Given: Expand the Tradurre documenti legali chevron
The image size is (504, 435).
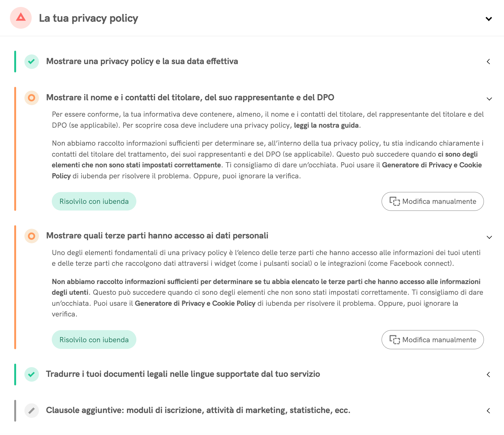Looking at the screenshot, I should (x=488, y=374).
